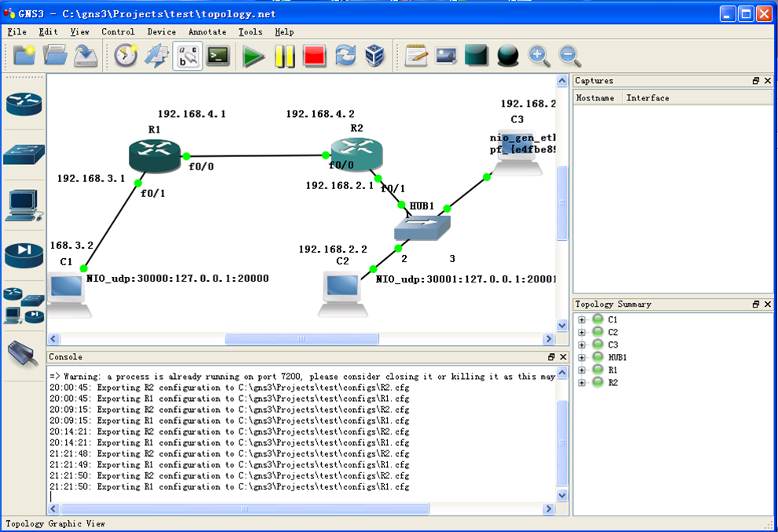This screenshot has width=778, height=532.
Task: Draw an ellipse shape
Action: 507,56
